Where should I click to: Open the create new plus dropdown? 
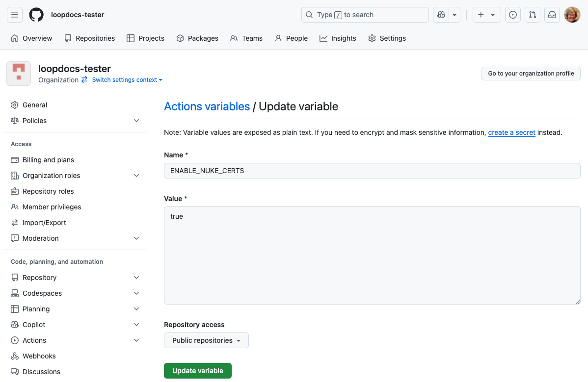(x=486, y=15)
